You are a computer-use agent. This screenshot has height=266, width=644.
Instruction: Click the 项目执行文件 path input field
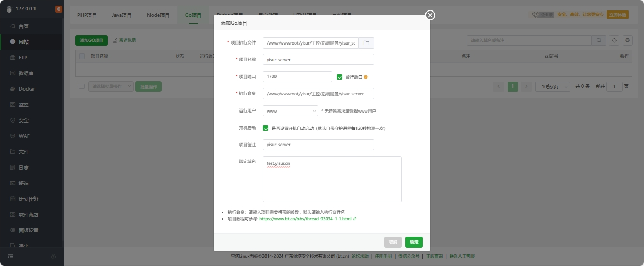[x=310, y=43]
